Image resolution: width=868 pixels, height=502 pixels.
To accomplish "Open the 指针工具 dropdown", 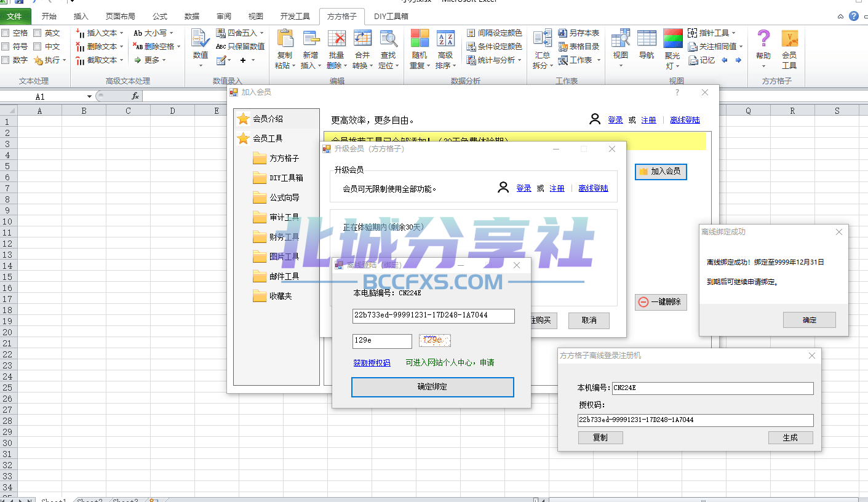I will coord(712,33).
